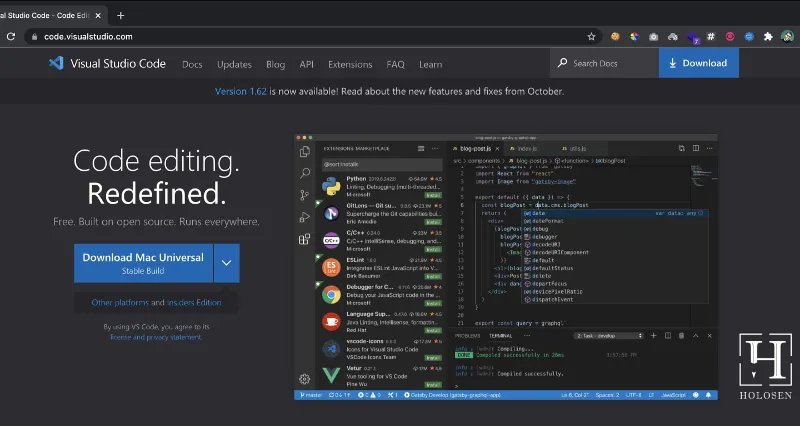Open the Learn navigation link
Viewport: 800px width, 426px height.
[431, 64]
